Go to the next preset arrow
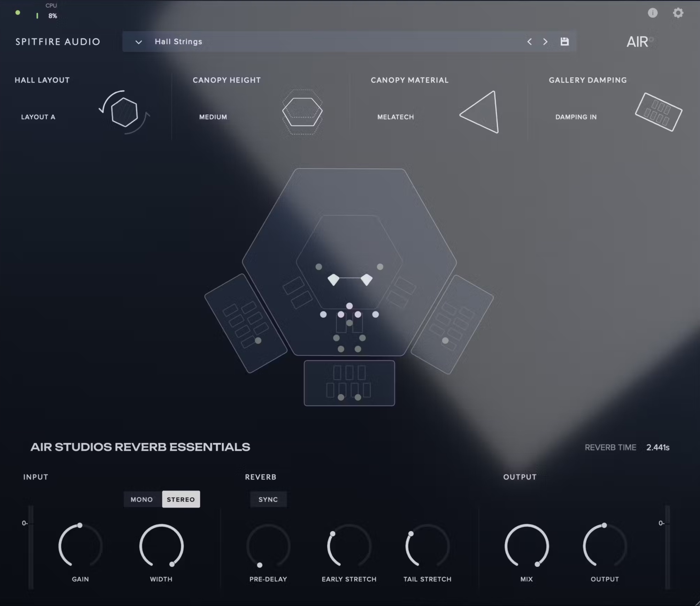700x606 pixels. 545,41
